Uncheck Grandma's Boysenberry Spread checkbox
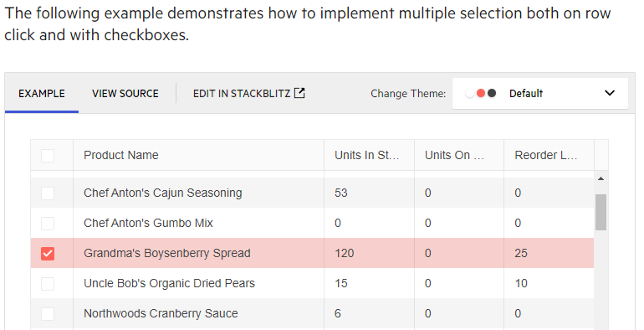The image size is (644, 330). pyautogui.click(x=48, y=254)
